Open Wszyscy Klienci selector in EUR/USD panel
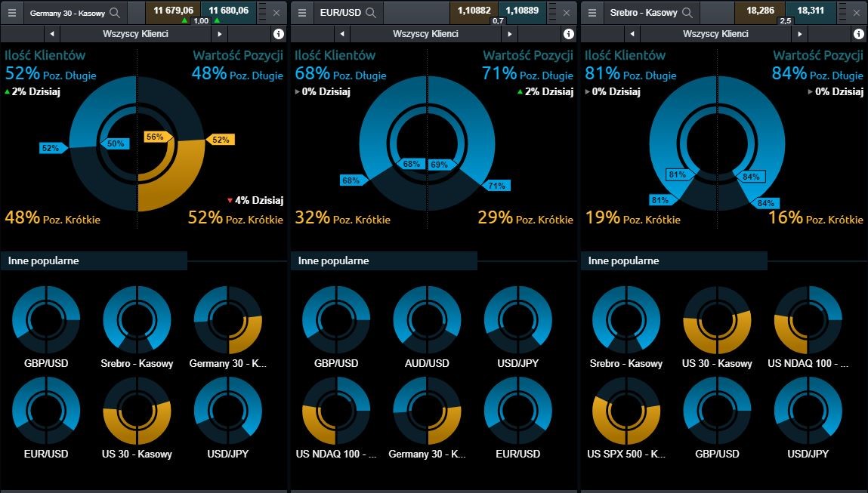 click(425, 34)
